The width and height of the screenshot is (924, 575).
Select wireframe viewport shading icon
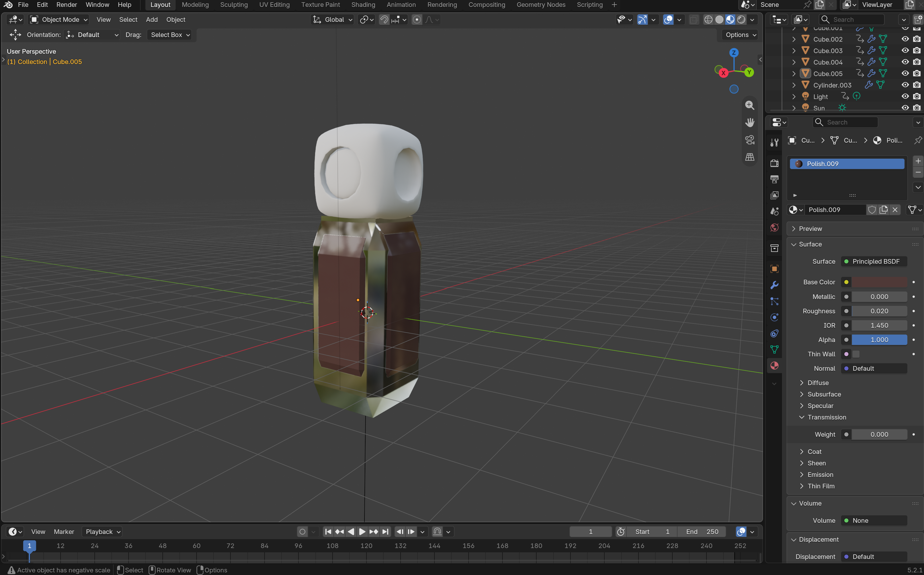coord(708,20)
